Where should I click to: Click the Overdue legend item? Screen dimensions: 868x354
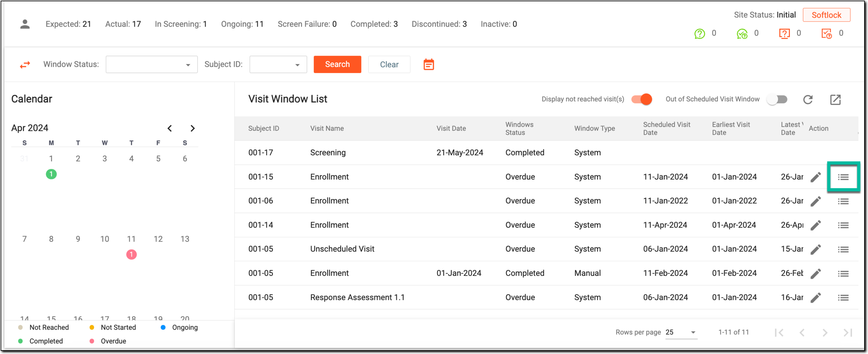(x=108, y=341)
